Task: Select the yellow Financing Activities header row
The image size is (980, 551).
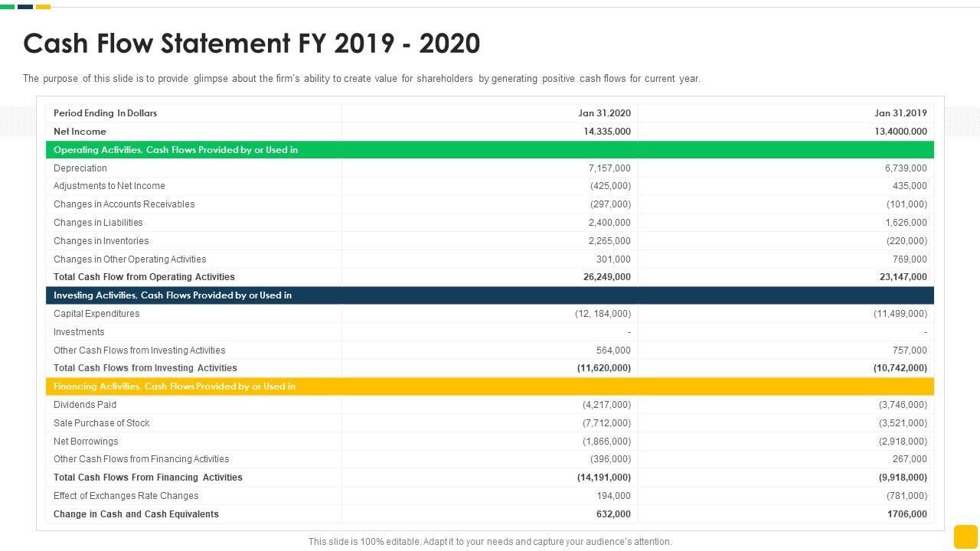Action: point(490,386)
